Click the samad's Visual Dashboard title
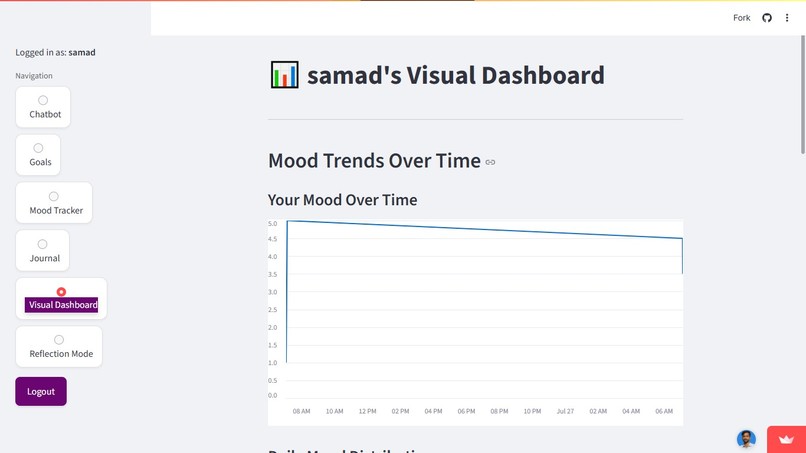The height and width of the screenshot is (453, 806). coord(455,75)
